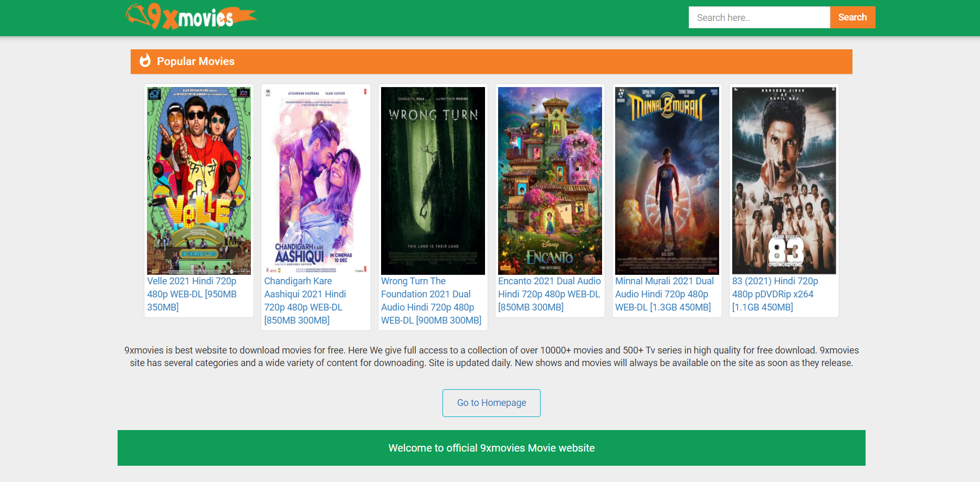The height and width of the screenshot is (482, 980).
Task: Open Encanto 2021 Dual Audio link
Action: click(x=549, y=287)
